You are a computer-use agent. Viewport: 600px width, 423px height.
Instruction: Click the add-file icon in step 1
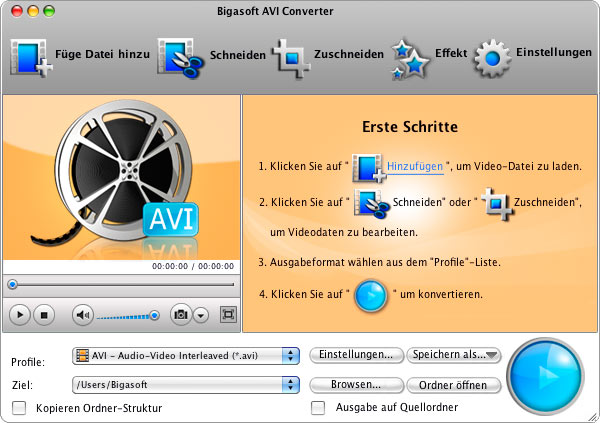pyautogui.click(x=368, y=168)
